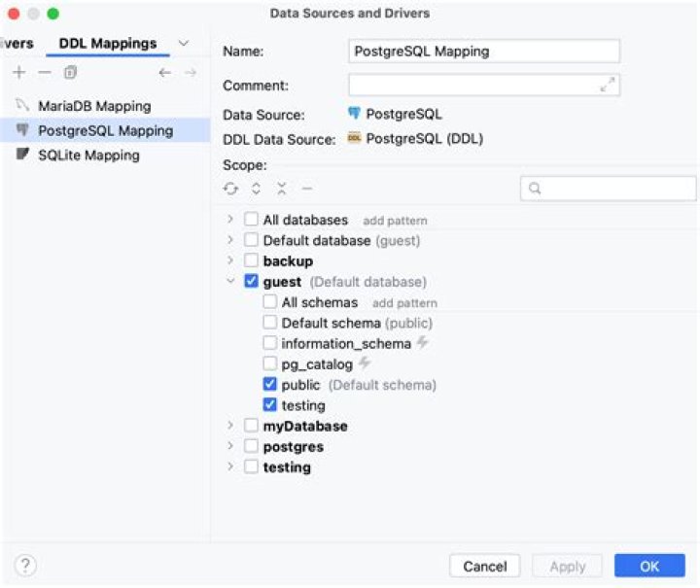This screenshot has width=700, height=588.
Task: Expand the postgres database node
Action: (230, 446)
